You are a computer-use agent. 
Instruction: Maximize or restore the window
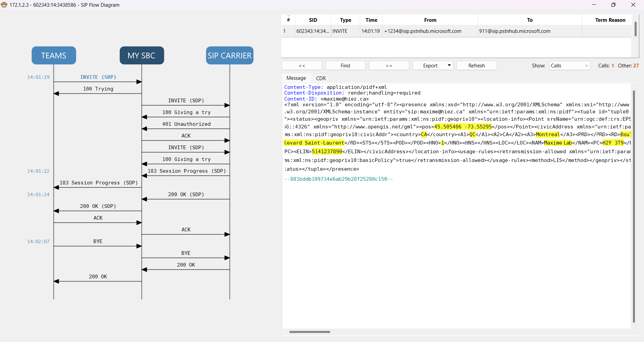[613, 5]
